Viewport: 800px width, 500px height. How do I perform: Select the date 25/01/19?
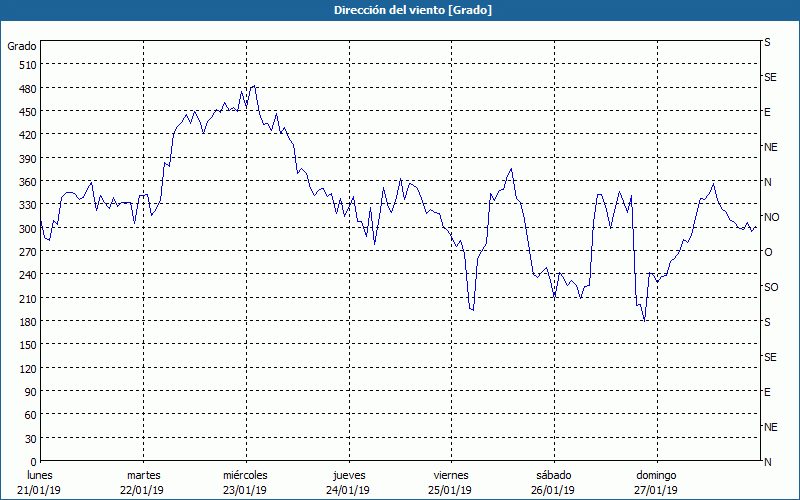451,491
